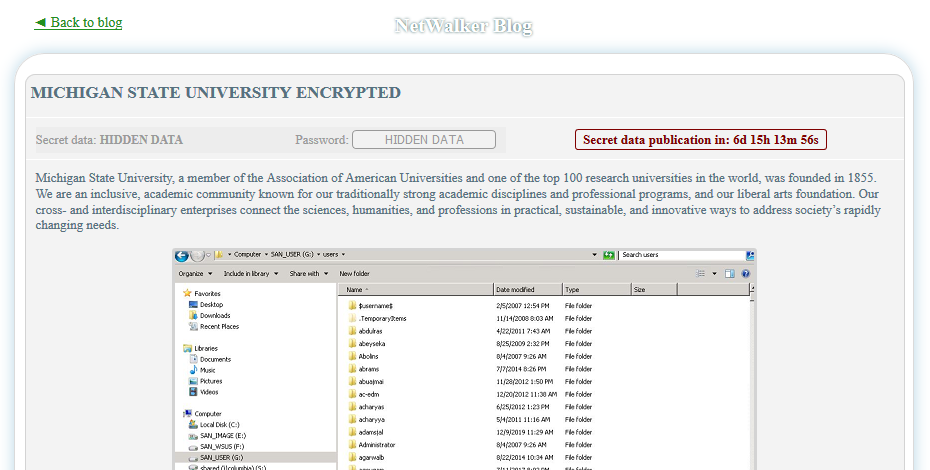Click the Password hidden data field
Image resolution: width=930 pixels, height=470 pixels.
423,140
